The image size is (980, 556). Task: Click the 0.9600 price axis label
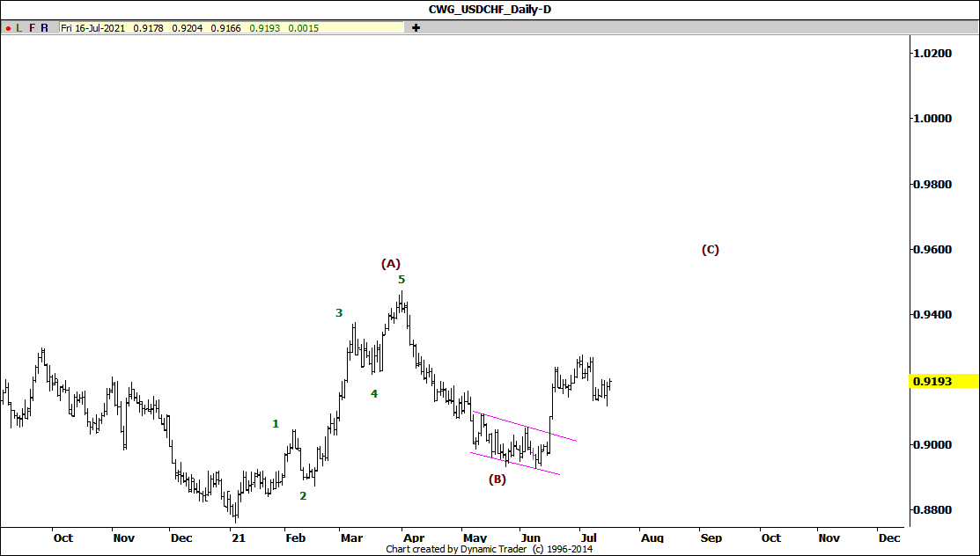(933, 249)
